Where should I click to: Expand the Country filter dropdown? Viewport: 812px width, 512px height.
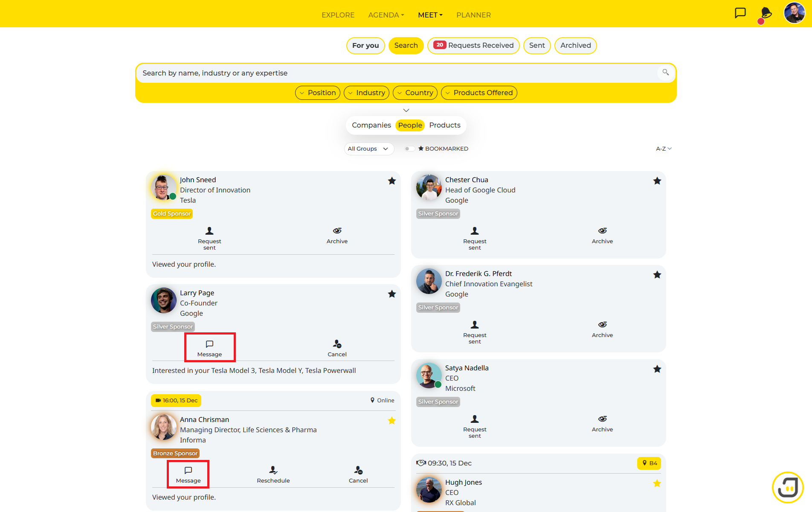click(415, 93)
